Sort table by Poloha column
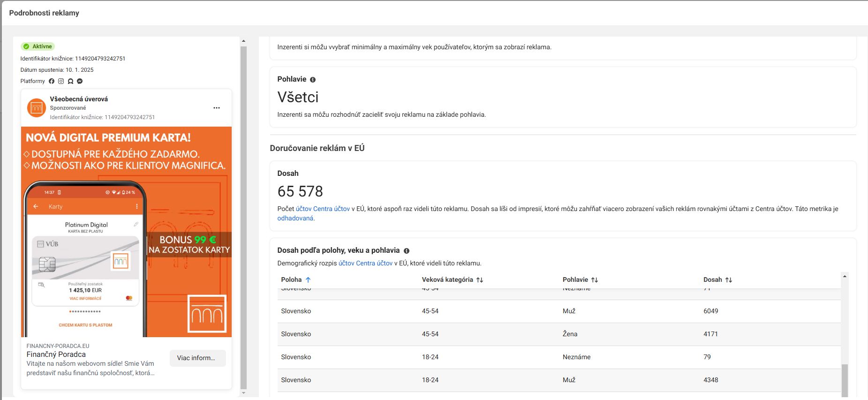Screen dimensions: 868x400 [x=296, y=279]
